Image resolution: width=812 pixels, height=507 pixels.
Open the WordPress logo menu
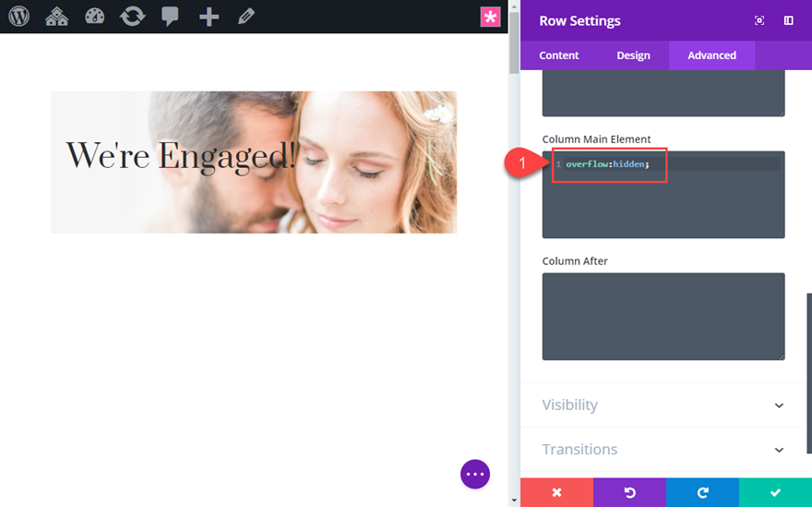[19, 17]
